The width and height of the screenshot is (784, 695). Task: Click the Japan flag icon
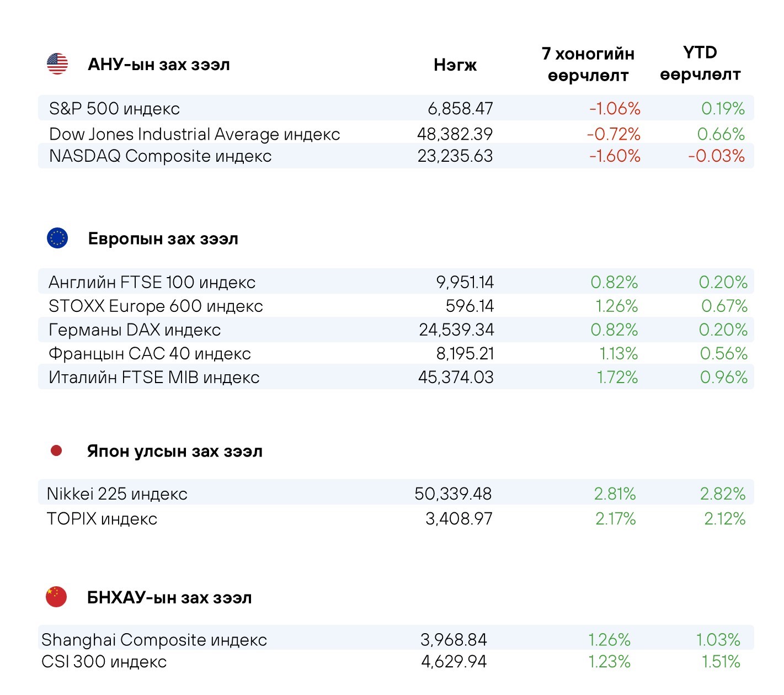coord(56,450)
